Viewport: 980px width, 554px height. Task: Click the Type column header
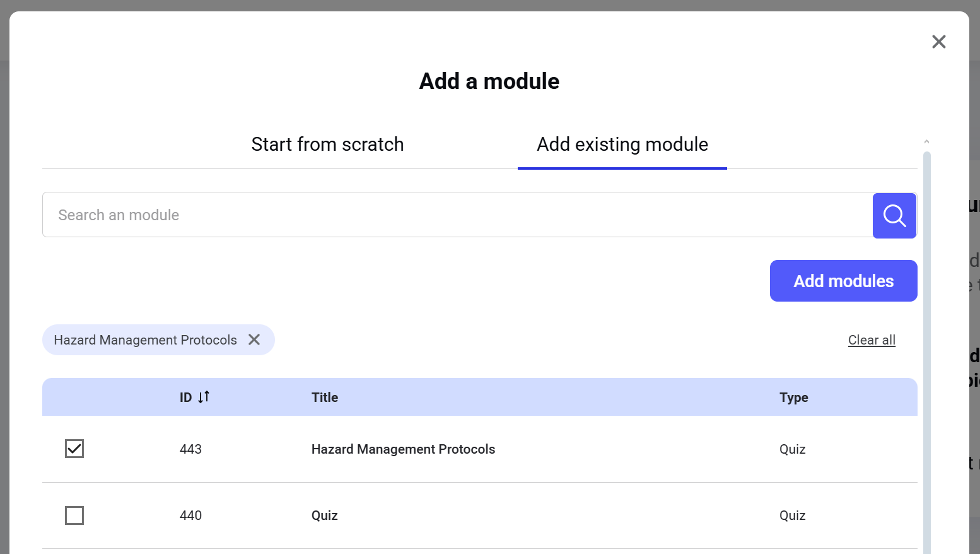coord(793,398)
